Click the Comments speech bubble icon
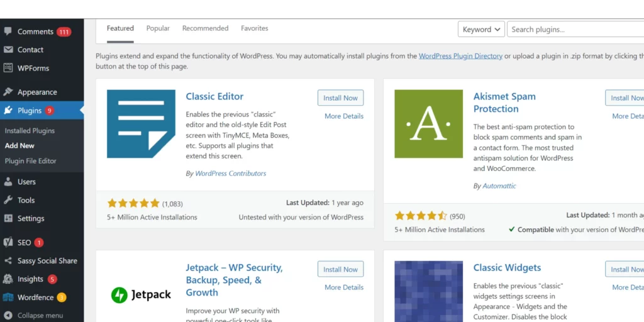Viewport: 644px width, 322px height. pos(8,31)
